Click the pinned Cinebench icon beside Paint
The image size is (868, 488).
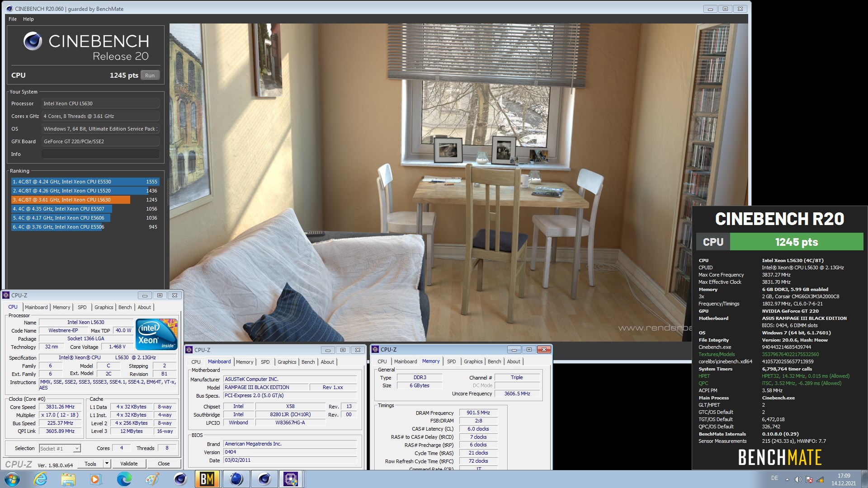coord(180,479)
